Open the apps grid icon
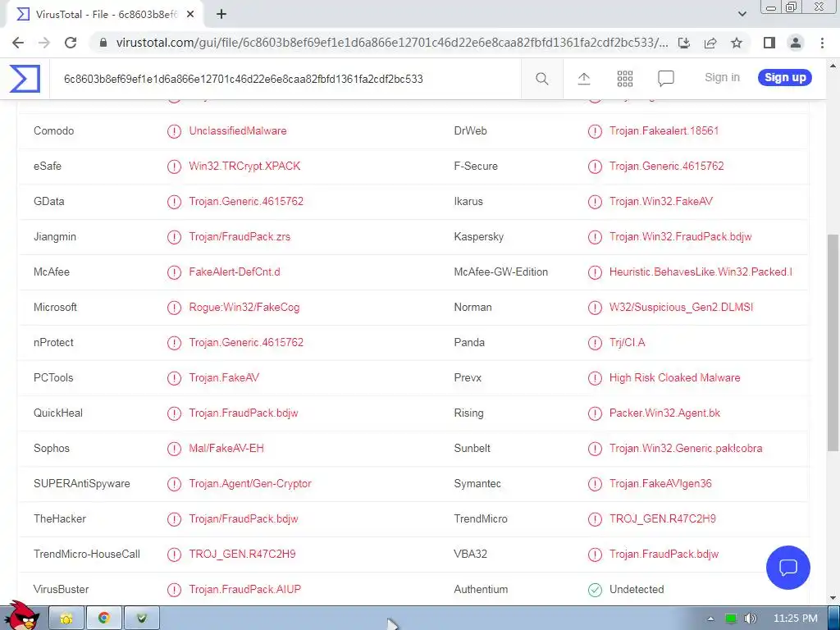840x630 pixels. pos(624,79)
